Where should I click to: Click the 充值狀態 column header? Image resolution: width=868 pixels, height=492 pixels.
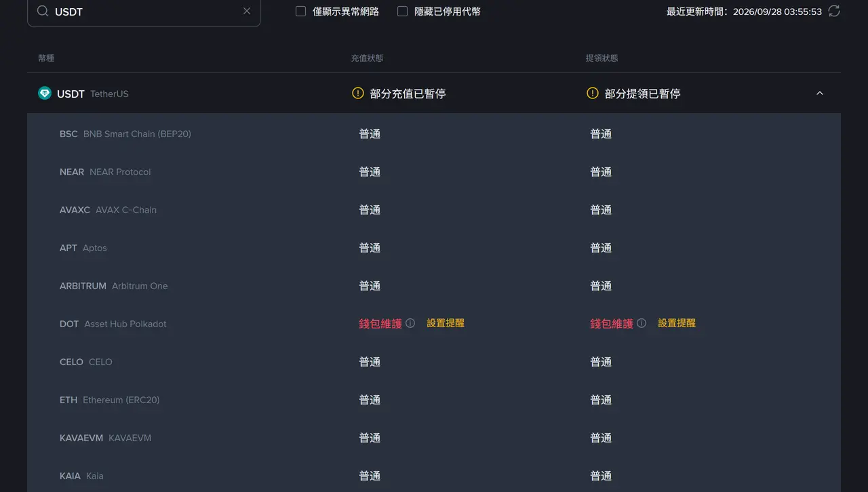point(367,58)
